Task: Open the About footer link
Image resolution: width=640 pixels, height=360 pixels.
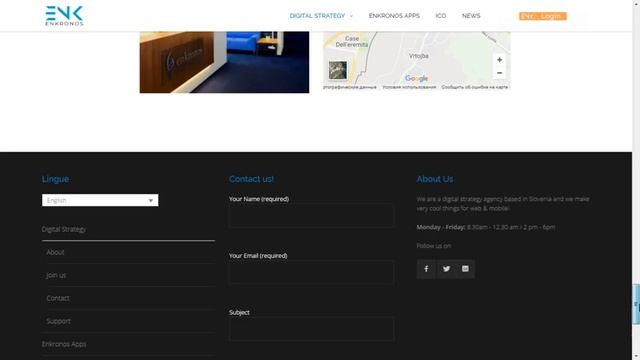Action: click(55, 252)
